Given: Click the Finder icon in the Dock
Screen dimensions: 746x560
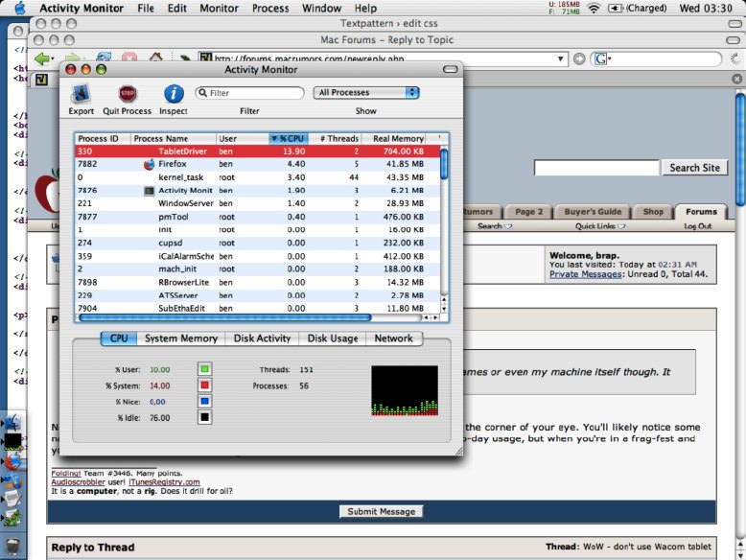Looking at the screenshot, I should pos(12,422).
